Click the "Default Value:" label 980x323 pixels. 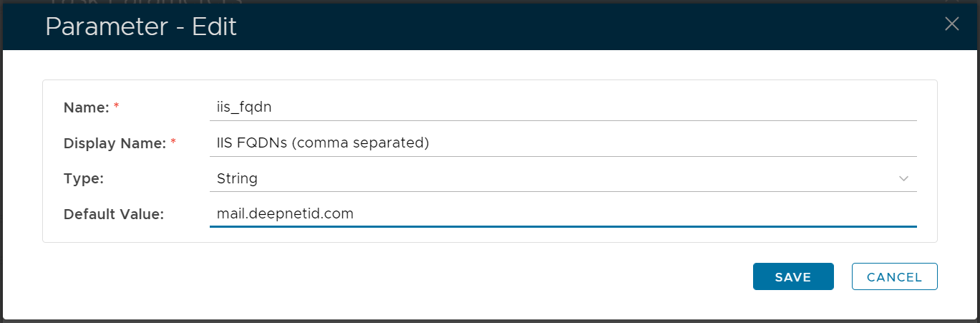tap(114, 213)
